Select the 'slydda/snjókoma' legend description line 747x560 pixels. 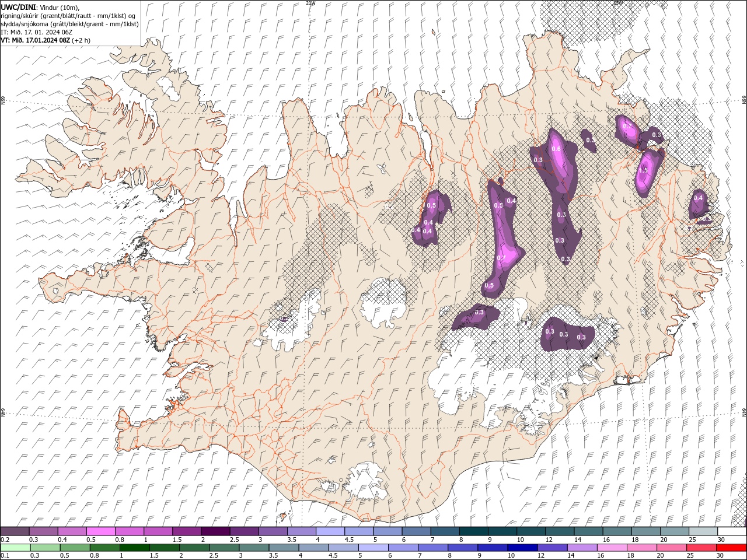[70, 24]
